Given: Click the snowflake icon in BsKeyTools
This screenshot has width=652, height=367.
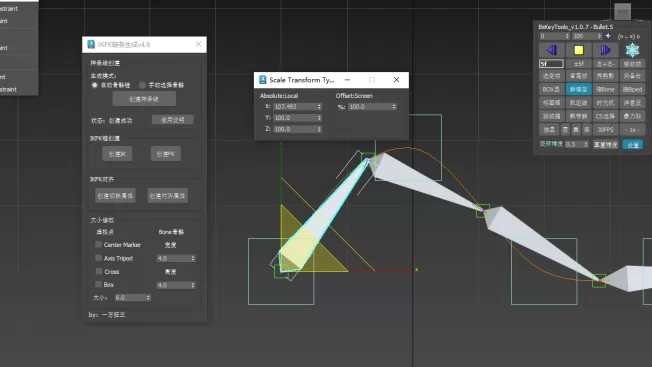Looking at the screenshot, I should [x=632, y=50].
